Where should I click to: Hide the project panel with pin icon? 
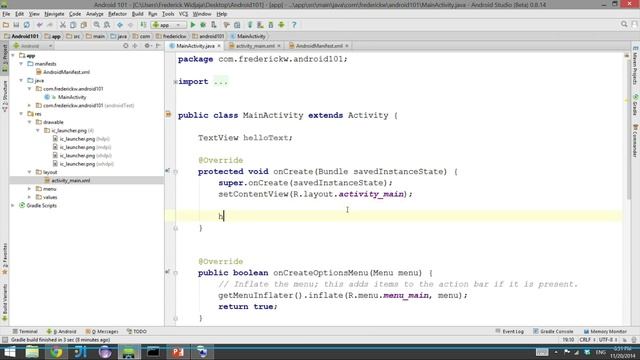tap(158, 46)
